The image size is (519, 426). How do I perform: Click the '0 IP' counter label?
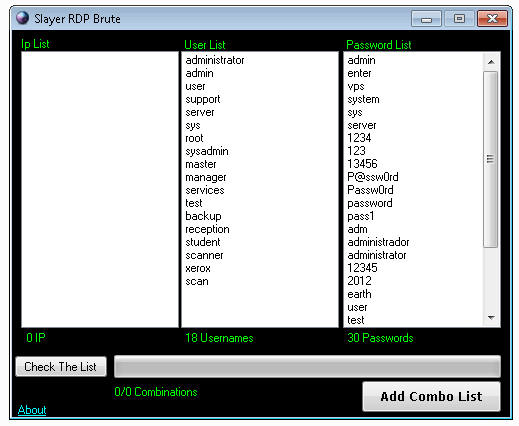(x=36, y=338)
